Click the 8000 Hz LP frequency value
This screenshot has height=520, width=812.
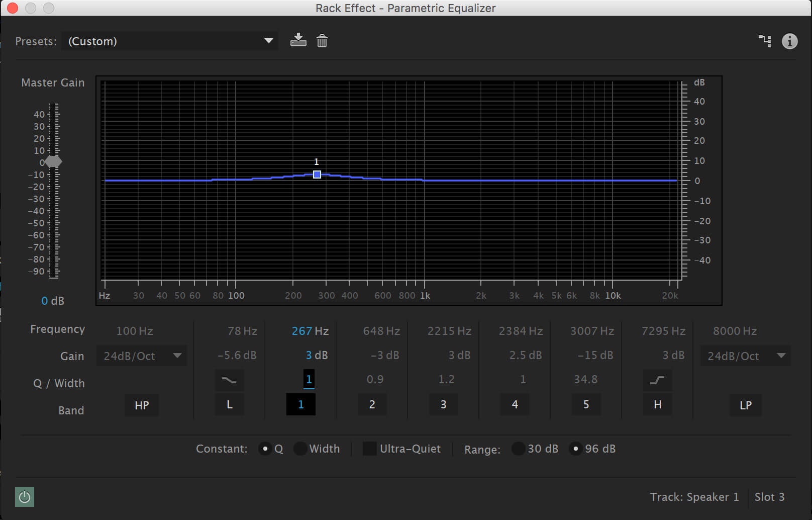[735, 331]
